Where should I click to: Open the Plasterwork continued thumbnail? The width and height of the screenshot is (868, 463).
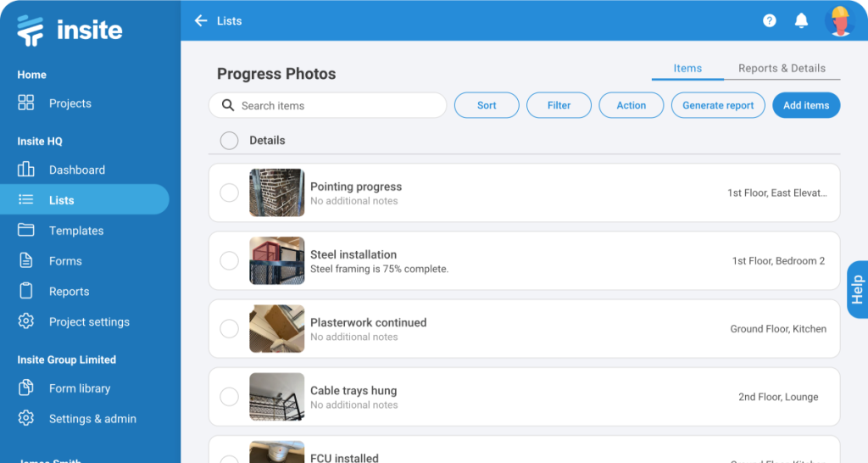click(x=277, y=328)
